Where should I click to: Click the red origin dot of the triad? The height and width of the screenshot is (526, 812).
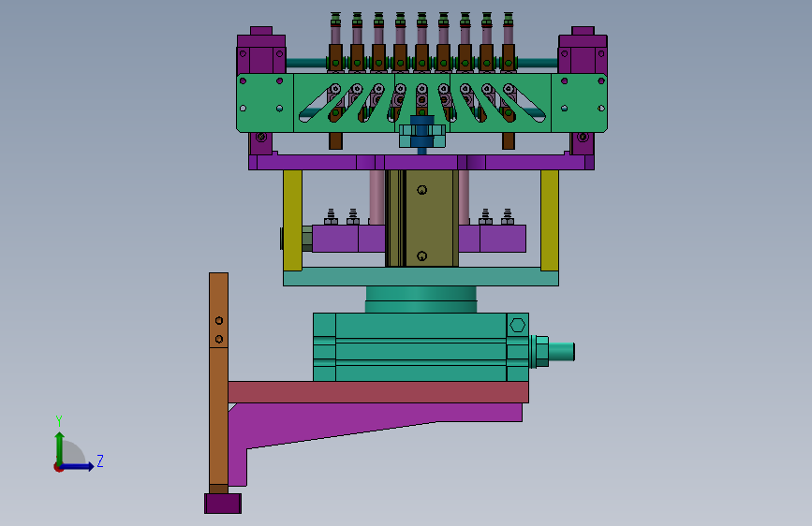[x=58, y=467]
